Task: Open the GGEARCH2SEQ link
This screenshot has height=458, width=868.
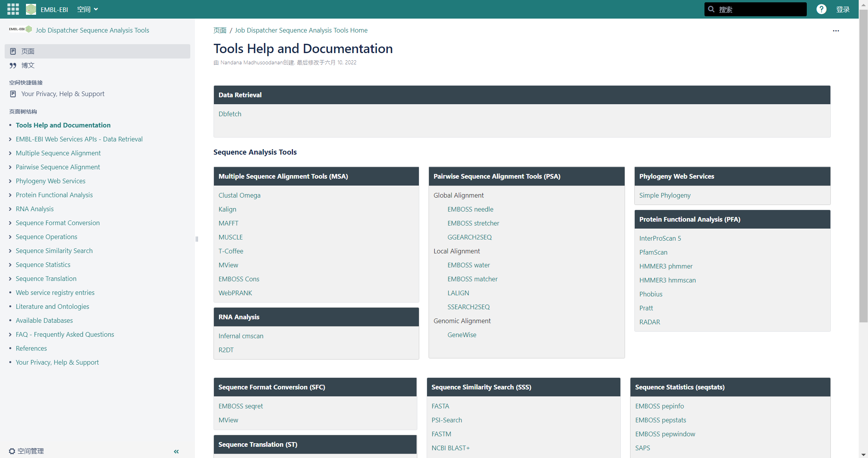Action: tap(470, 237)
